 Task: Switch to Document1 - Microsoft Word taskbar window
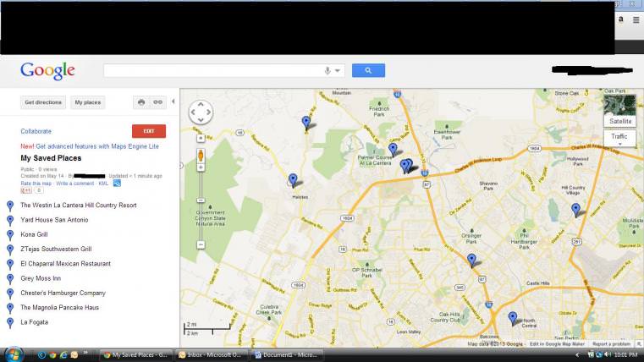tap(287, 355)
